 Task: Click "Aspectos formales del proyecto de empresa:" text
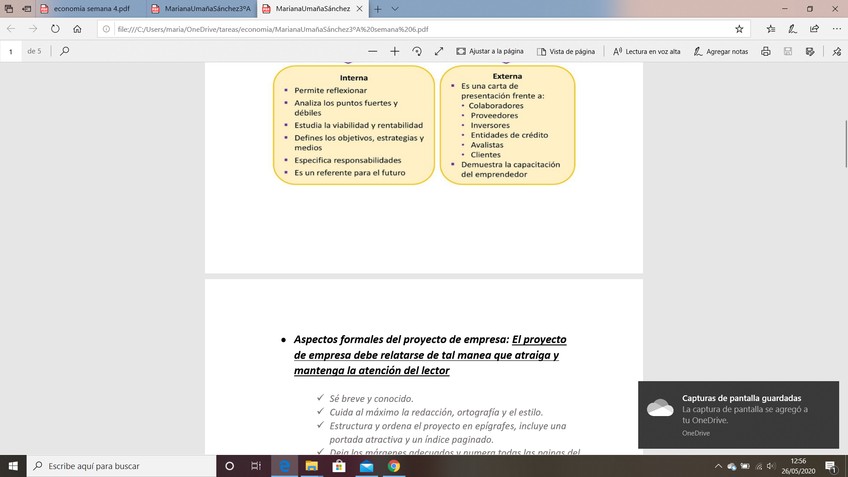(x=401, y=340)
